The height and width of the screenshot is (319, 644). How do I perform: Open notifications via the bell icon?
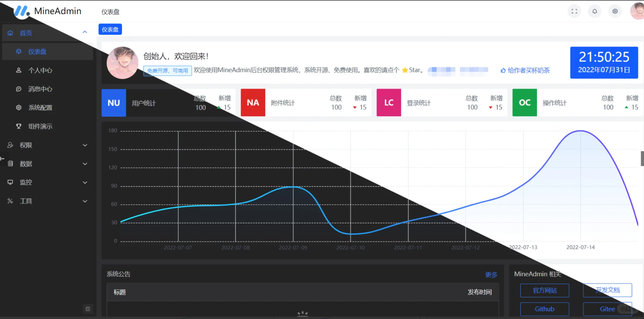tap(595, 11)
